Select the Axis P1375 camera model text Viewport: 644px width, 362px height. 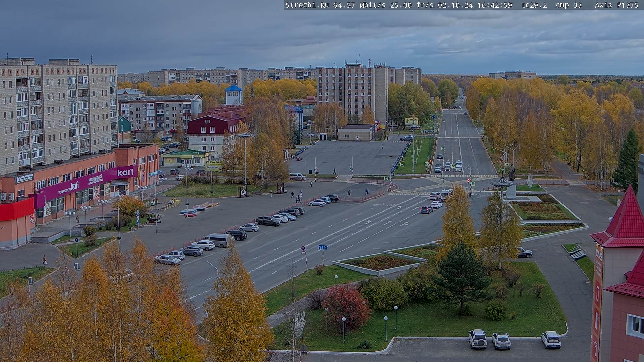coord(617,5)
